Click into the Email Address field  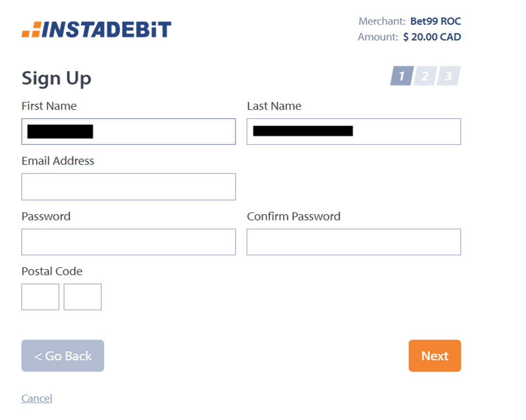128,187
